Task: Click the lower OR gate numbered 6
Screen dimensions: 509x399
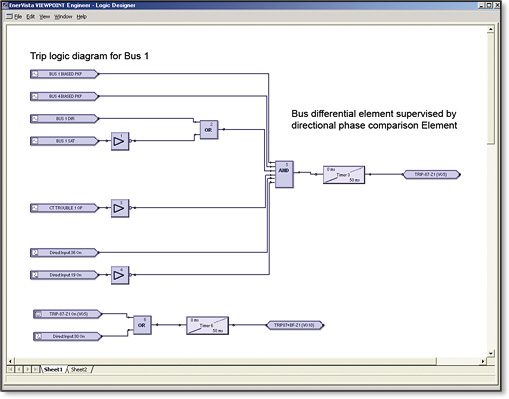Action: 142,325
